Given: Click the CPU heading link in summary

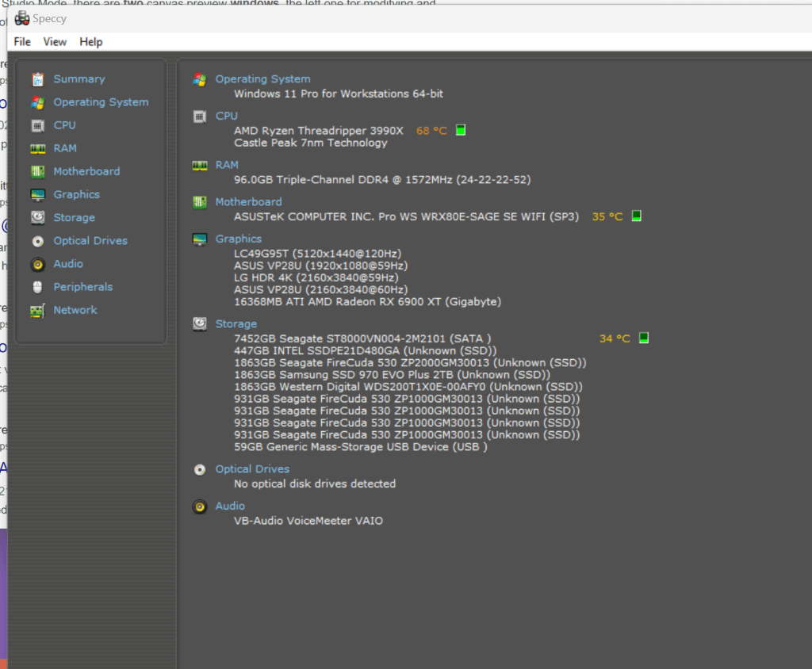Looking at the screenshot, I should click(227, 116).
